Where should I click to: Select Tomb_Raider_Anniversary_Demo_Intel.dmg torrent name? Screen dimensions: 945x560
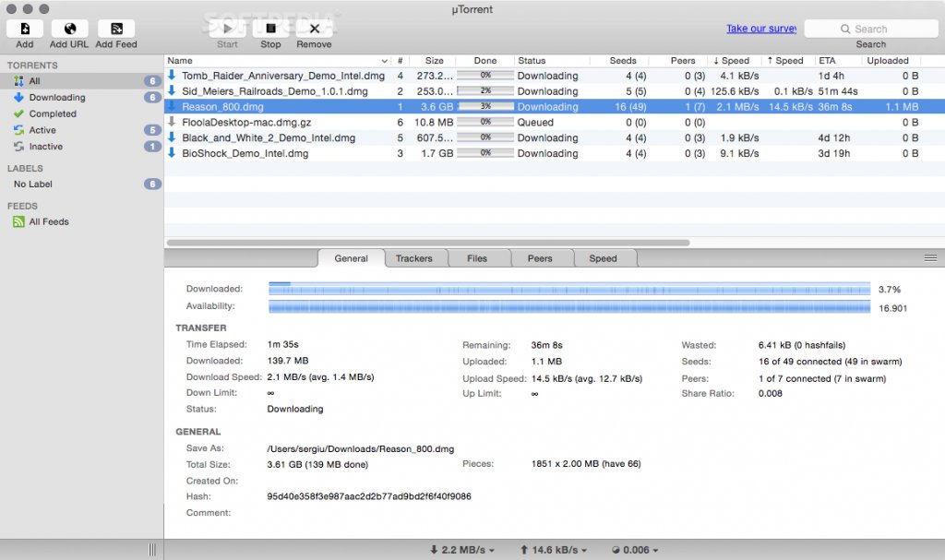[283, 76]
